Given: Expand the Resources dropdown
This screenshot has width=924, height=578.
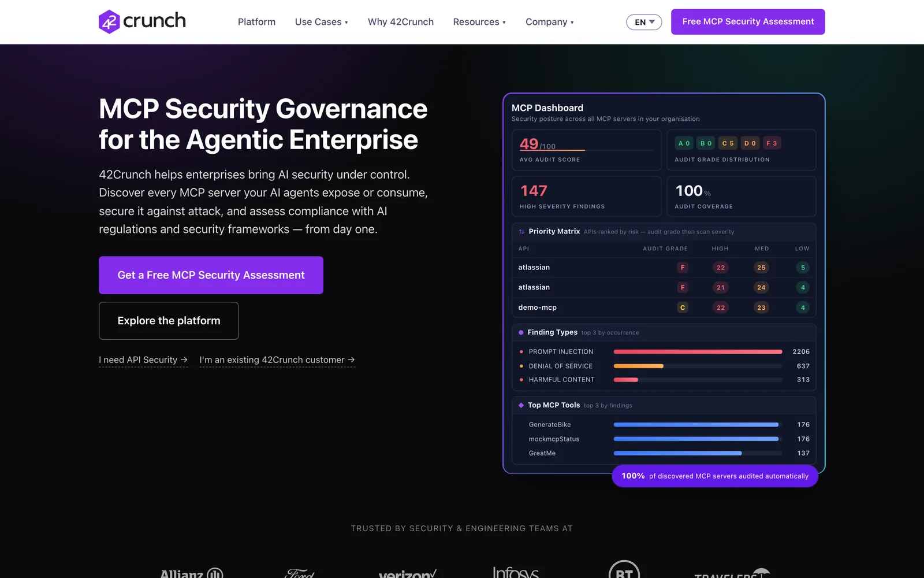Looking at the screenshot, I should (x=479, y=22).
